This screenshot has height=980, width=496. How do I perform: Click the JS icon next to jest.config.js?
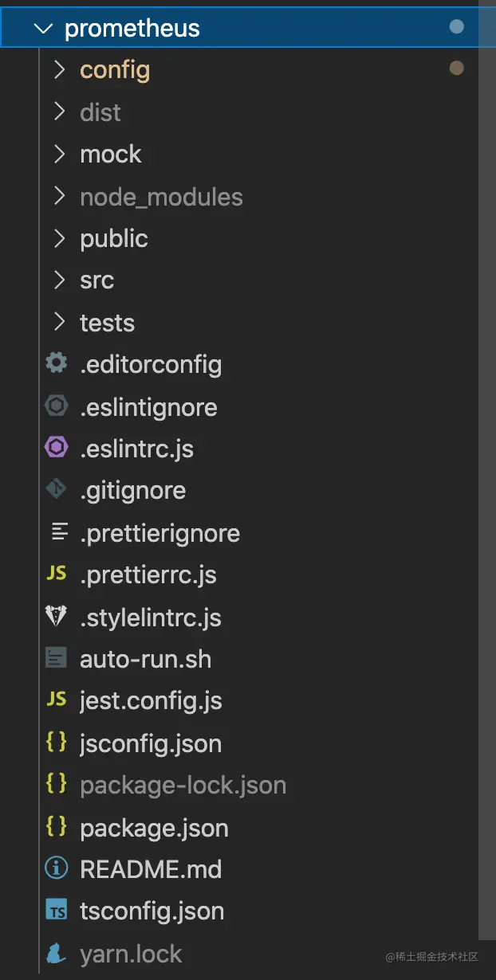tap(56, 700)
